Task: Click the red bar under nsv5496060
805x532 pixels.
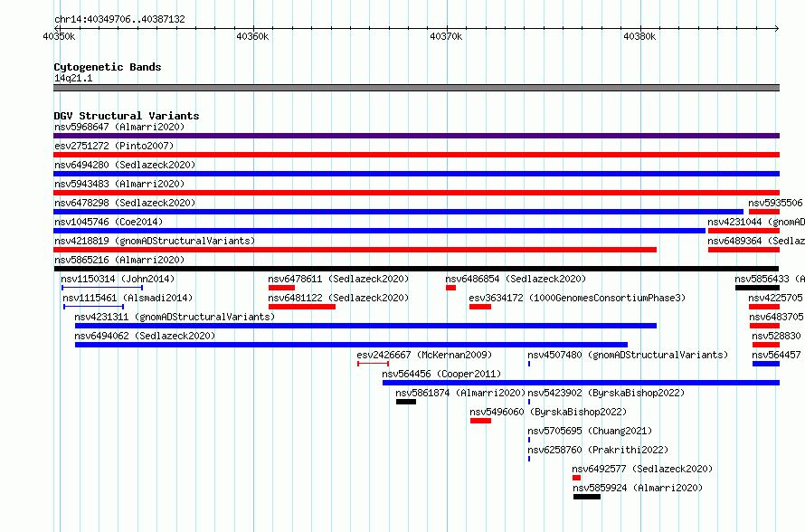Action: 480,421
